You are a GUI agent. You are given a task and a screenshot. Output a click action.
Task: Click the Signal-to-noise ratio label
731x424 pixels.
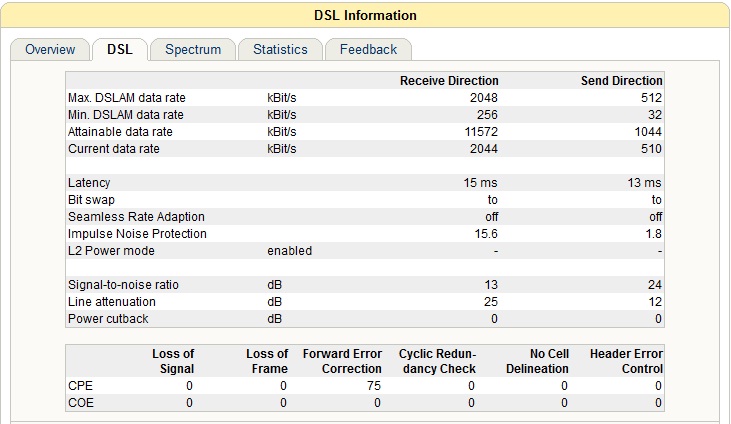(x=123, y=285)
